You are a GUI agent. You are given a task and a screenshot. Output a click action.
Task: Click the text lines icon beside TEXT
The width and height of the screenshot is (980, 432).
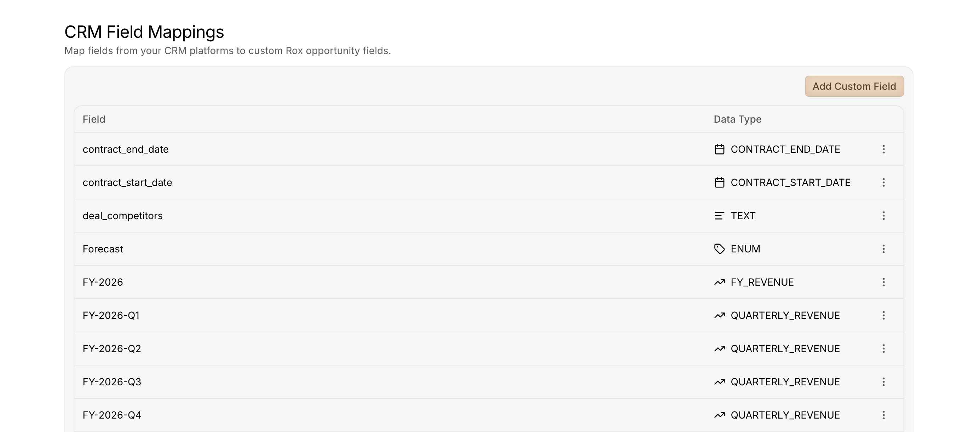(x=719, y=216)
